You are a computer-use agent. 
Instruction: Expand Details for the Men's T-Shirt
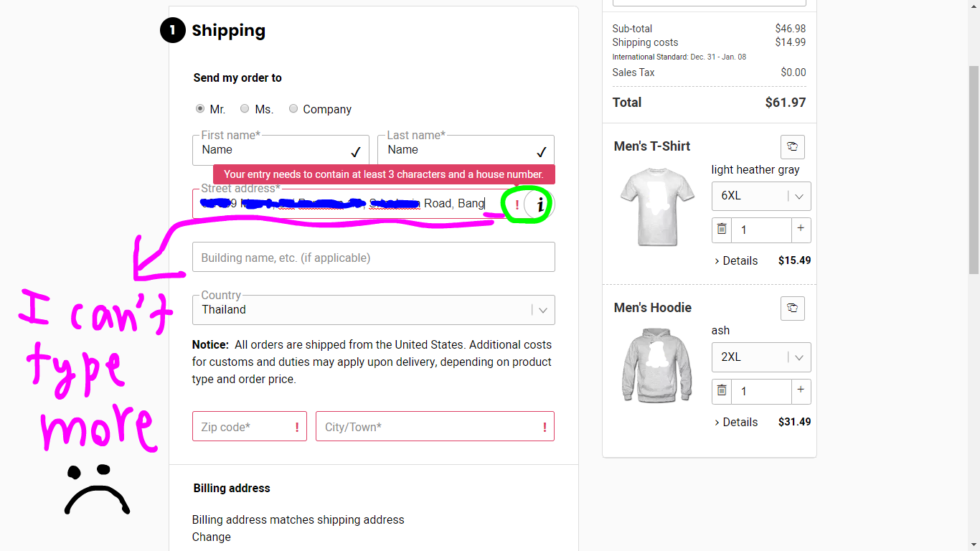pos(736,261)
